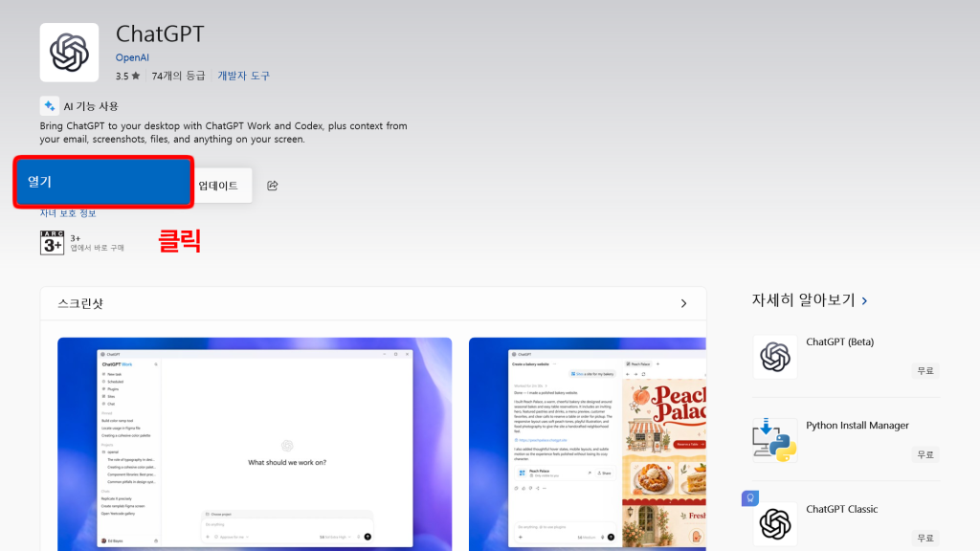Viewport: 980px width, 551px height.
Task: Click the IARC 3+ age rating badge
Action: point(52,242)
